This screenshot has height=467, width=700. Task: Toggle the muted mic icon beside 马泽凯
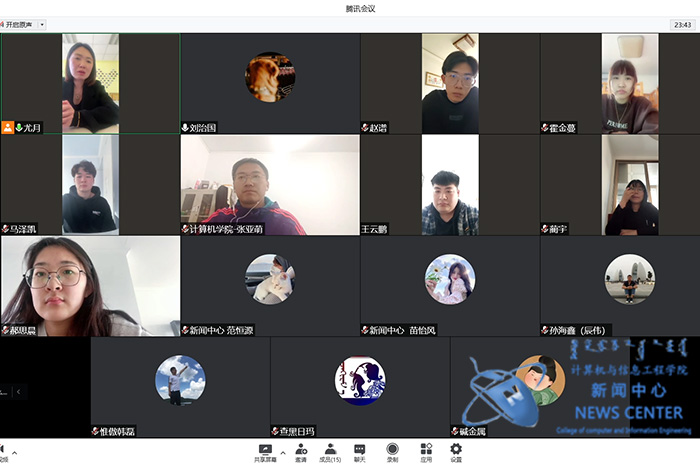[6, 229]
